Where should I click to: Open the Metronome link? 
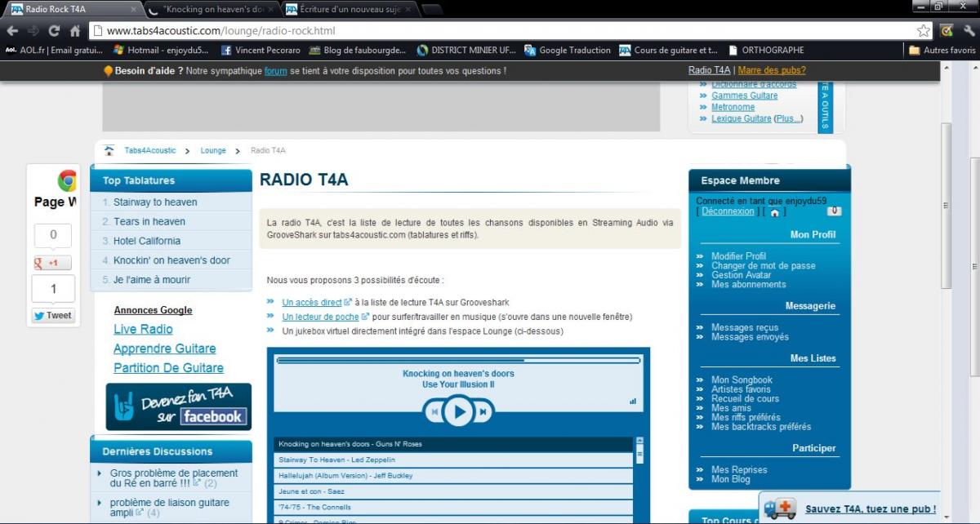[733, 107]
